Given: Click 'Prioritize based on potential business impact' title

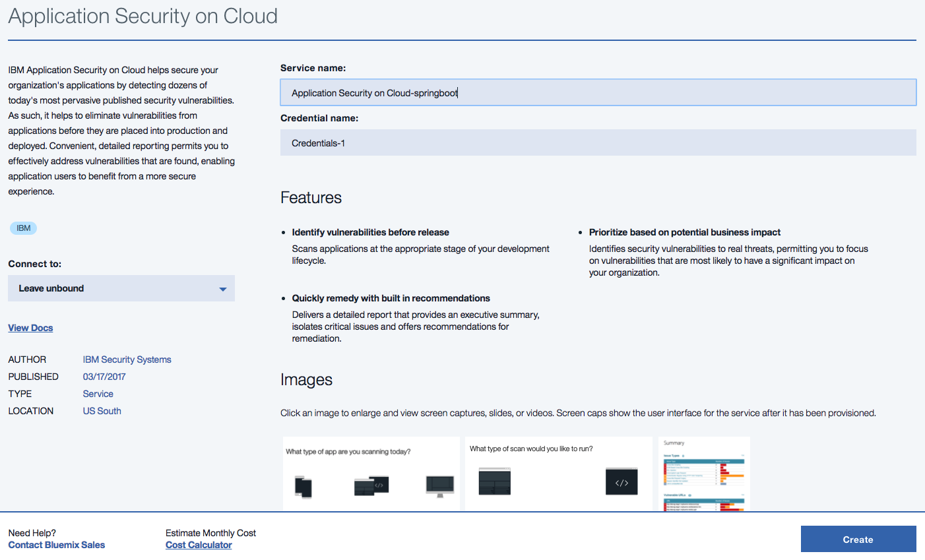Looking at the screenshot, I should (x=684, y=232).
